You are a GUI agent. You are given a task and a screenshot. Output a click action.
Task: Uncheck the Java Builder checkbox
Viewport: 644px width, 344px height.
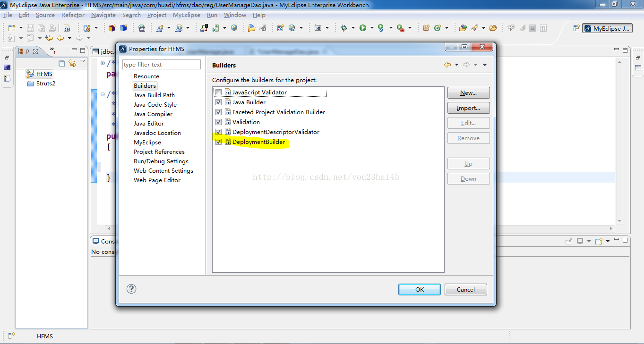[218, 102]
